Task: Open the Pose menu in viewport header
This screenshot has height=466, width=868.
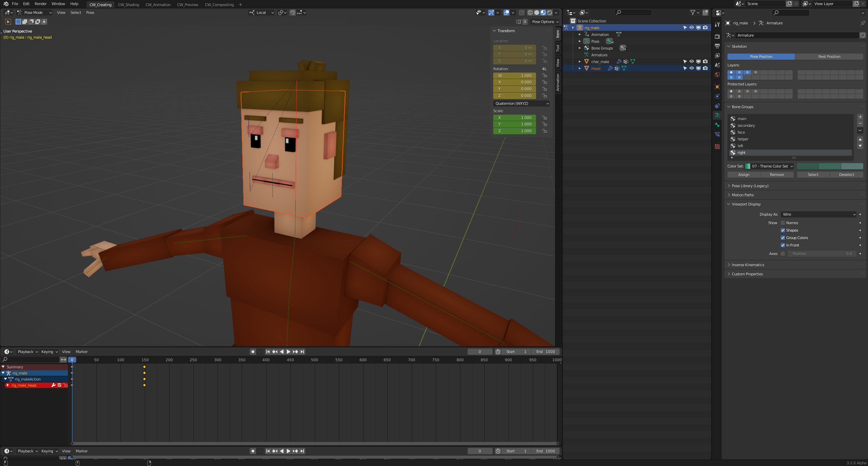Action: click(90, 13)
